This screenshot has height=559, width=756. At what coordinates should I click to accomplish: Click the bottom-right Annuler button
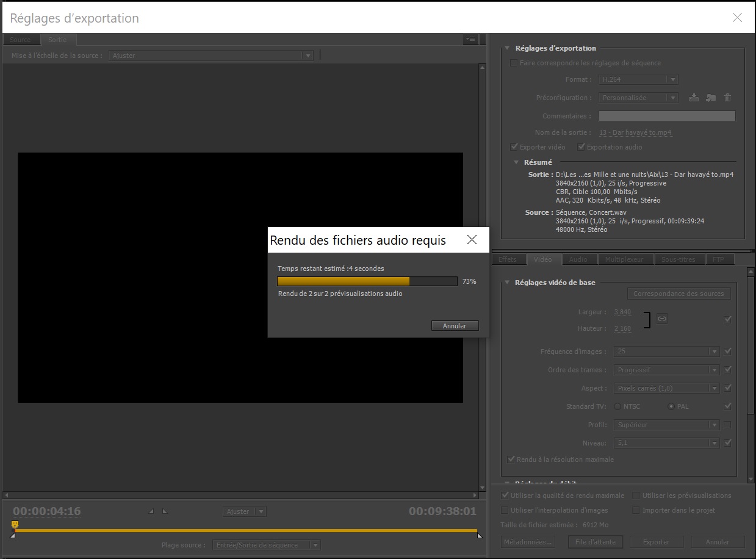pyautogui.click(x=718, y=542)
